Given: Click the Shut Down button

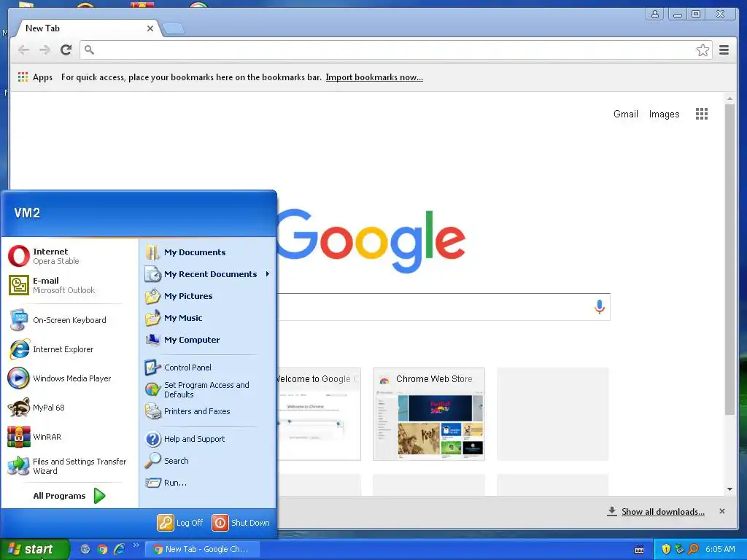Looking at the screenshot, I should tap(241, 523).
